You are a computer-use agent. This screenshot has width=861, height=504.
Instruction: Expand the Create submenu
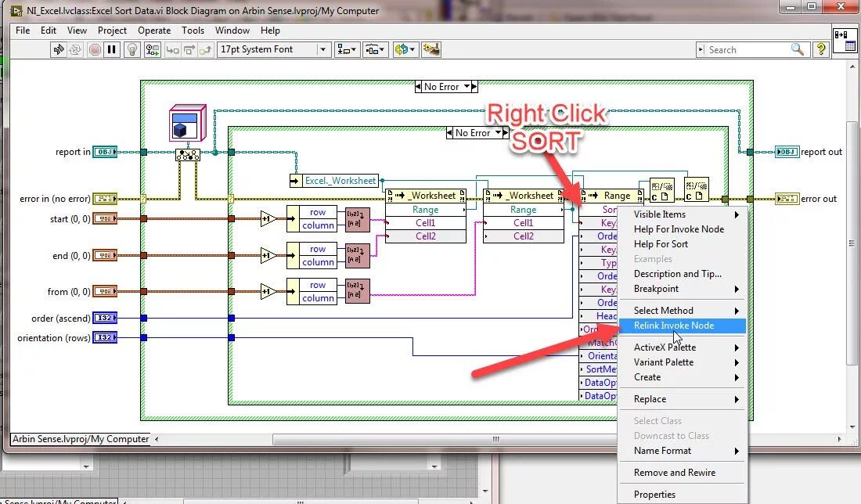pos(682,377)
